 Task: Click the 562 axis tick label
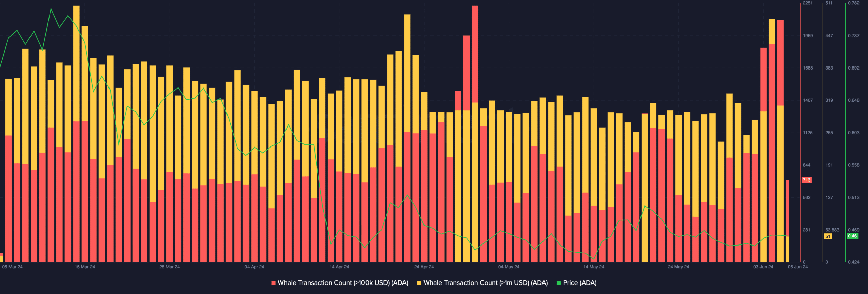coord(807,198)
